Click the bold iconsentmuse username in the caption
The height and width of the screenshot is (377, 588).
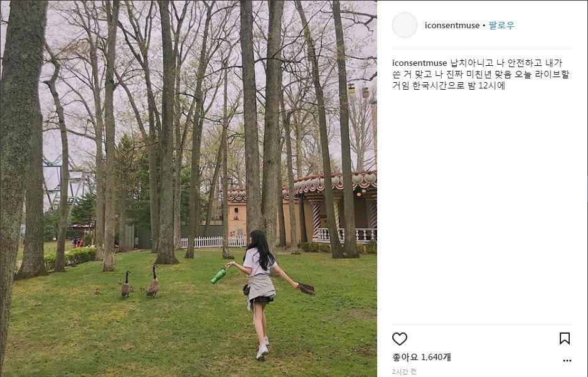pos(419,63)
